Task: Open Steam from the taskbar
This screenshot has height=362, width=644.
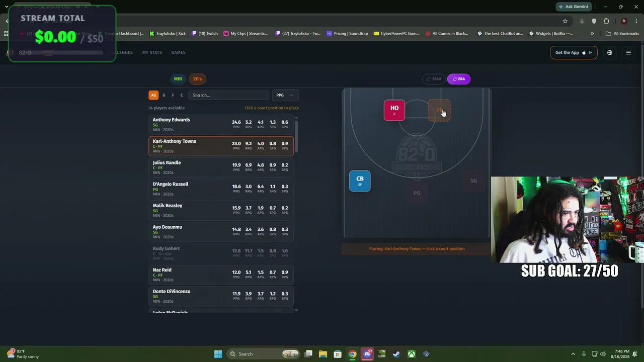Action: click(x=396, y=354)
